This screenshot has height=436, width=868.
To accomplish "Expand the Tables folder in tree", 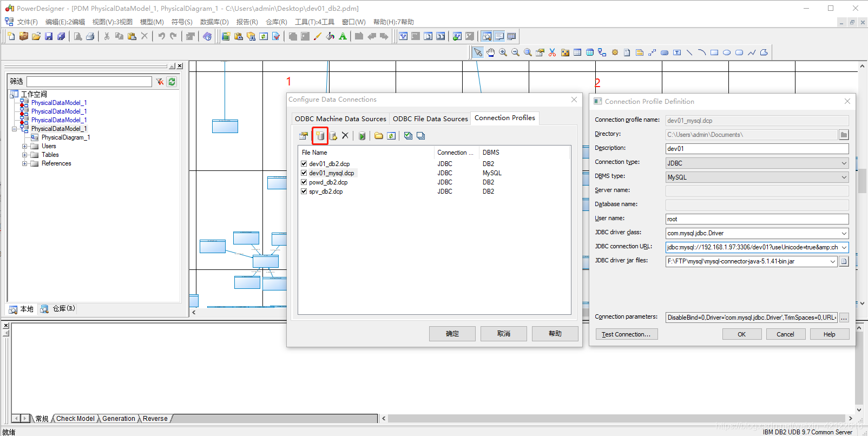I will coord(24,155).
